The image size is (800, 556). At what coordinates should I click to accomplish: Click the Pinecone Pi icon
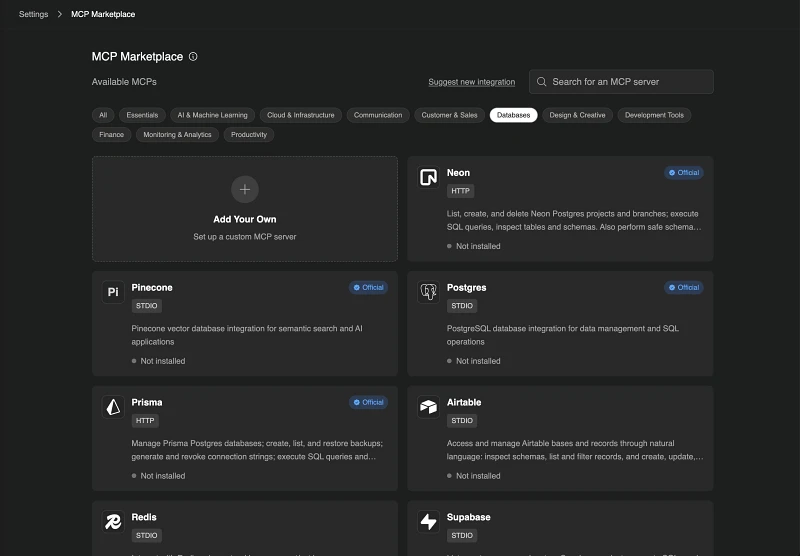(x=113, y=292)
